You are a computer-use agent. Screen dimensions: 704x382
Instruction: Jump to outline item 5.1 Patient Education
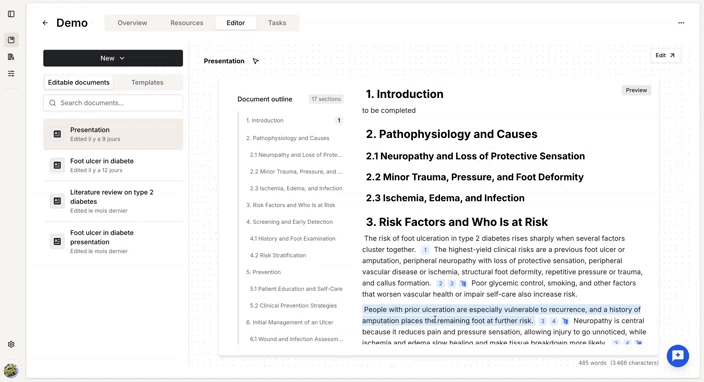296,289
